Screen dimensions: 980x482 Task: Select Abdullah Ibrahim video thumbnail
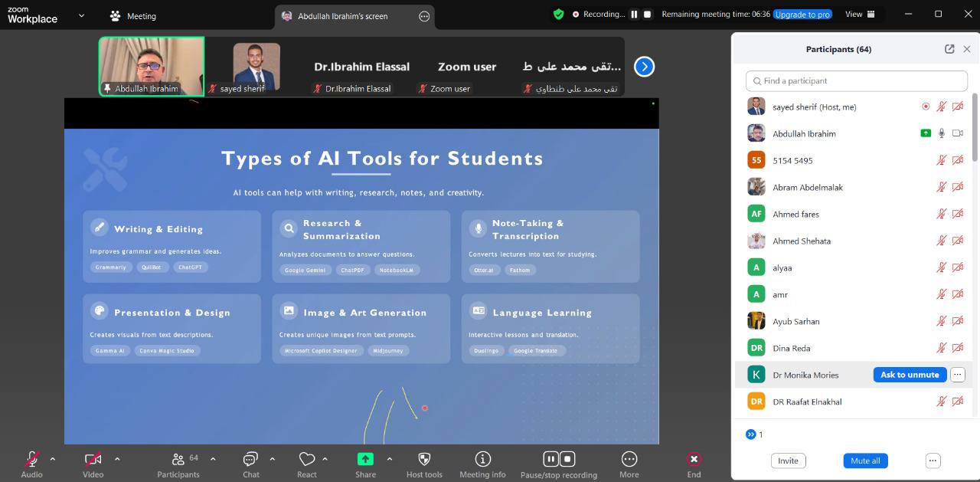(x=152, y=67)
